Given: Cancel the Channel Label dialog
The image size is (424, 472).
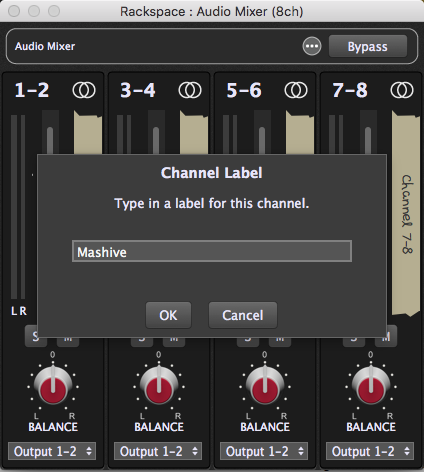Looking at the screenshot, I should 243,315.
